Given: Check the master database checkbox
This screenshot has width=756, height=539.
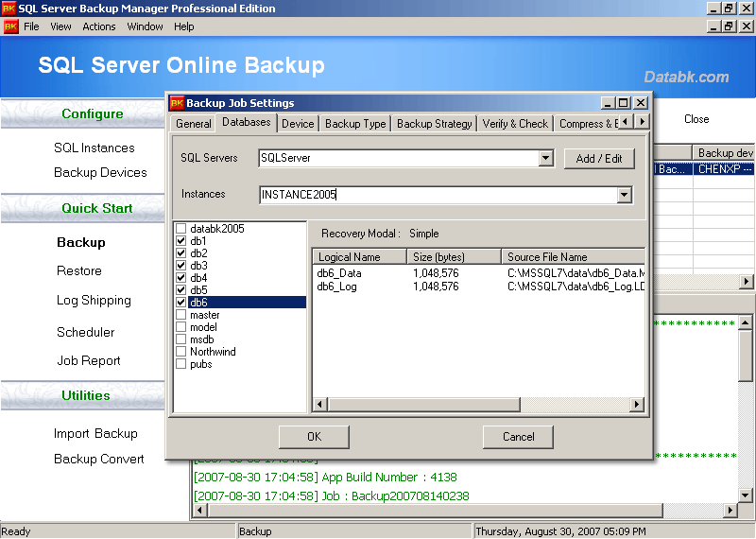Looking at the screenshot, I should [181, 315].
